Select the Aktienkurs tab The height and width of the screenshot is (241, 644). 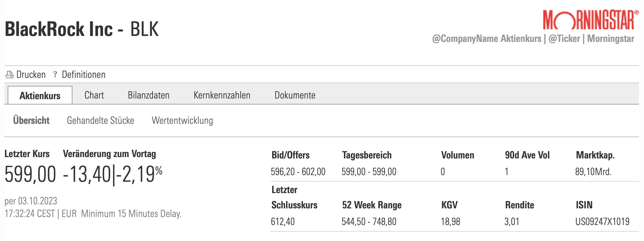coord(40,96)
